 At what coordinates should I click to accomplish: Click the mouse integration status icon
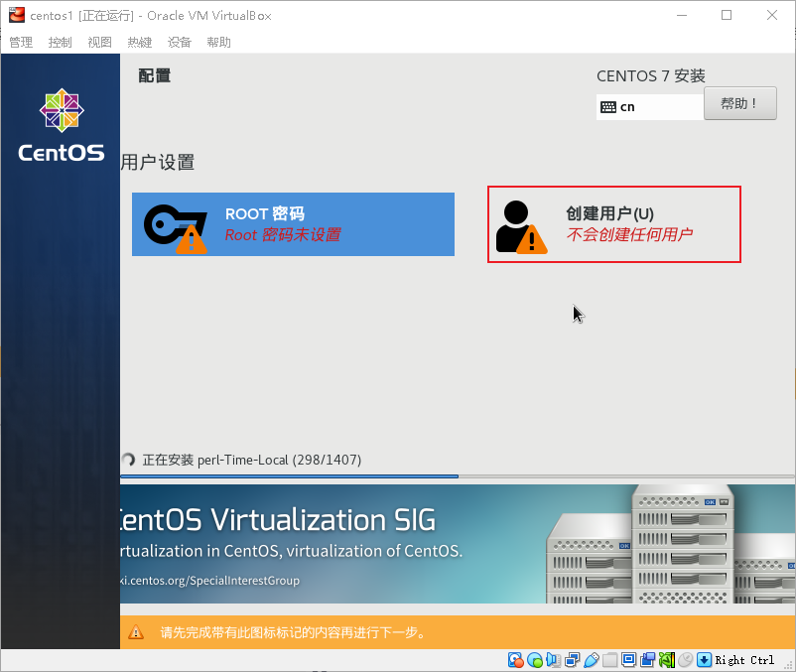click(x=685, y=659)
